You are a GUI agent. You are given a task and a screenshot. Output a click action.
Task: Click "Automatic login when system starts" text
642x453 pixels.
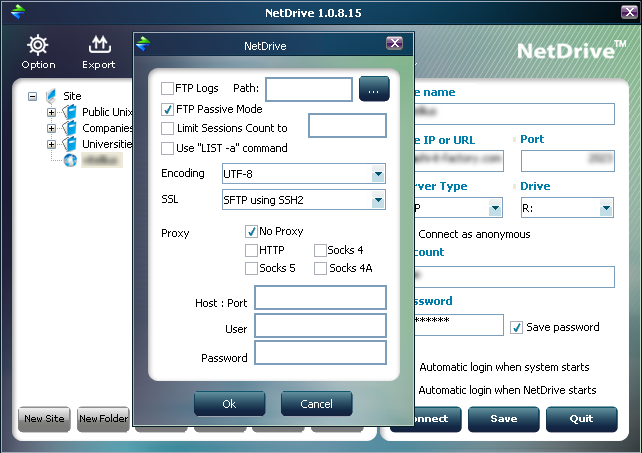504,367
